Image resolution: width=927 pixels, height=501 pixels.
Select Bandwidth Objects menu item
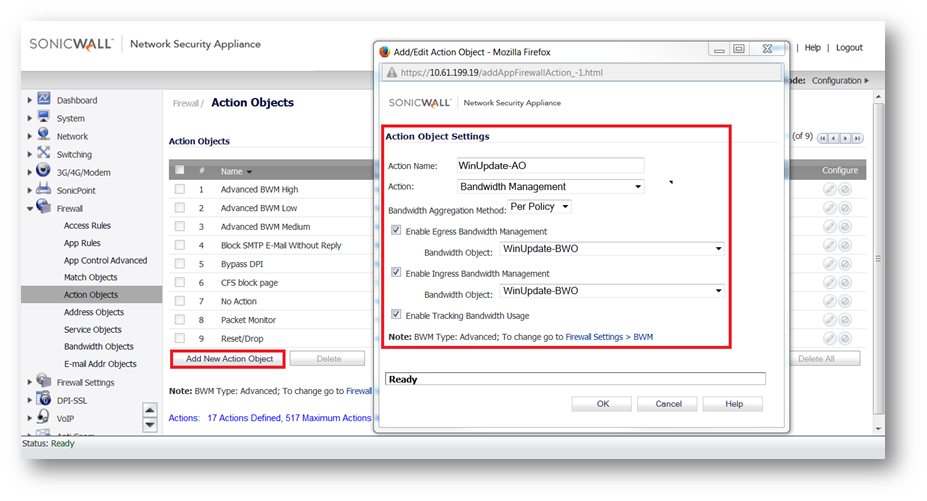99,346
